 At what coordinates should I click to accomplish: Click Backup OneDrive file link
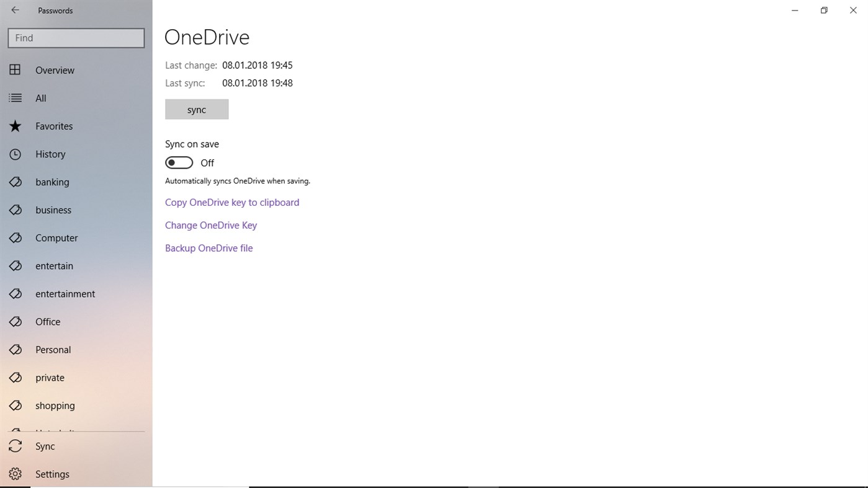click(x=209, y=248)
